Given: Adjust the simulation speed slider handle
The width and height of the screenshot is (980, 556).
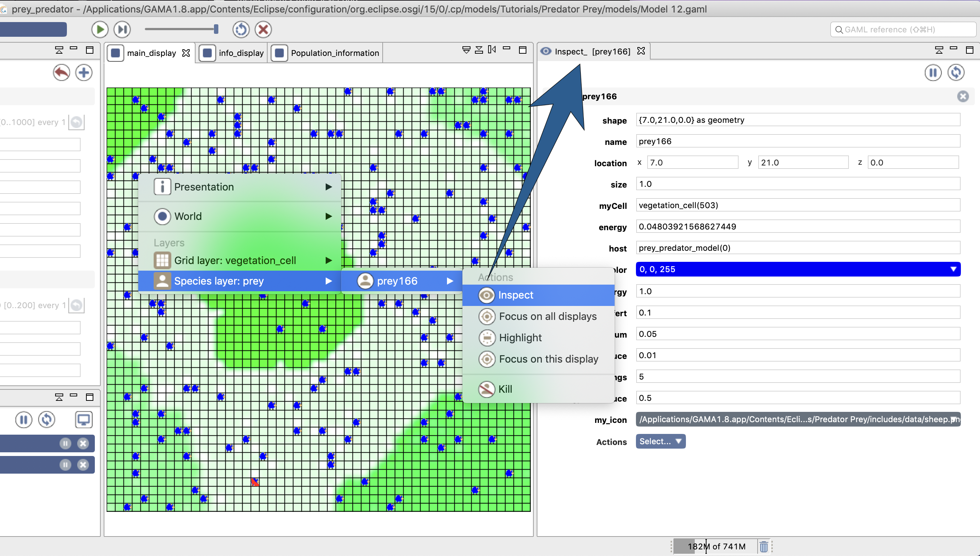Looking at the screenshot, I should coord(216,29).
